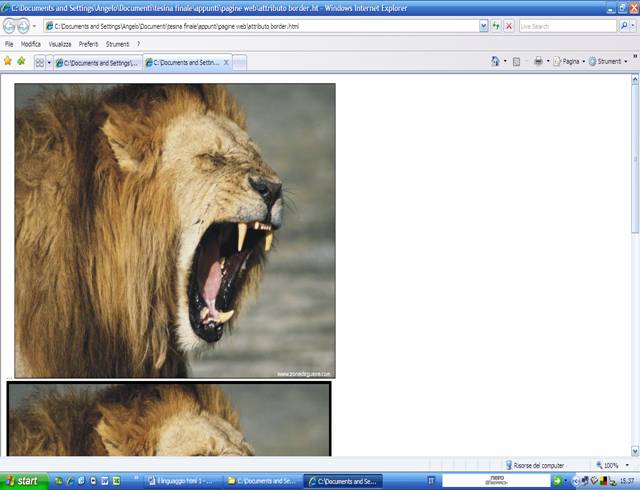Click the system tray clock 15.37
Viewport: 640px width, 490px height.
pos(627,481)
